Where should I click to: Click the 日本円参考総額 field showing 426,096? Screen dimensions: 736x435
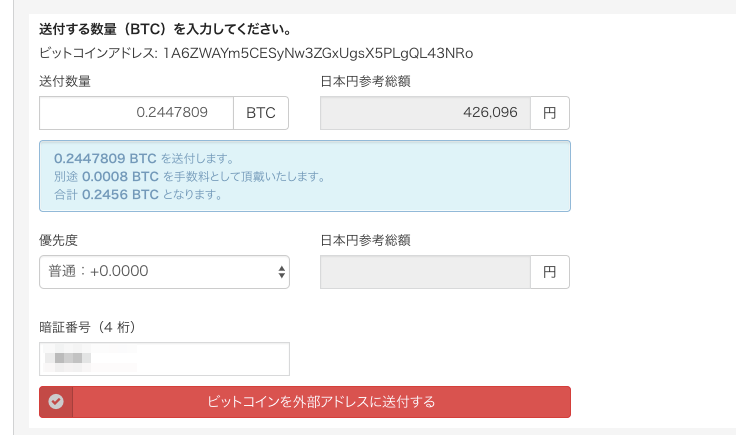pyautogui.click(x=425, y=113)
